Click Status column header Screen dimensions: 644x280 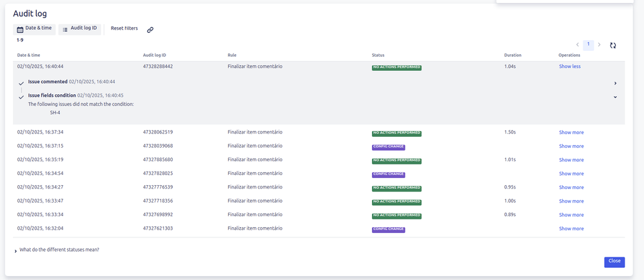click(x=378, y=55)
